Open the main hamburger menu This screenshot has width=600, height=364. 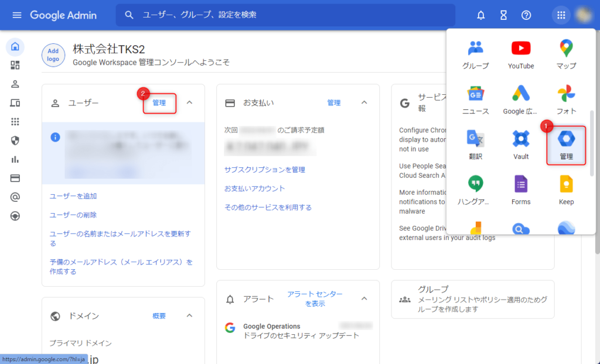(x=17, y=15)
